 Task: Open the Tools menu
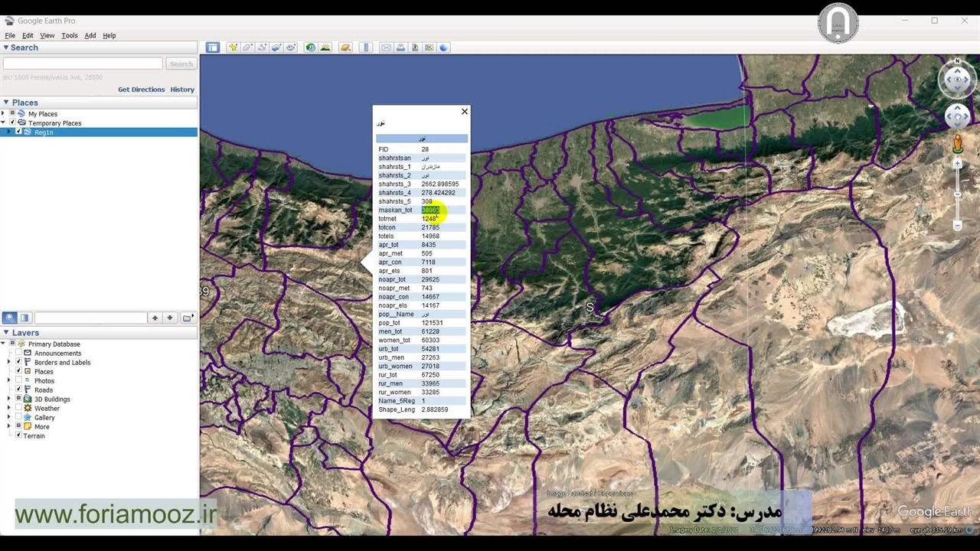click(x=69, y=35)
